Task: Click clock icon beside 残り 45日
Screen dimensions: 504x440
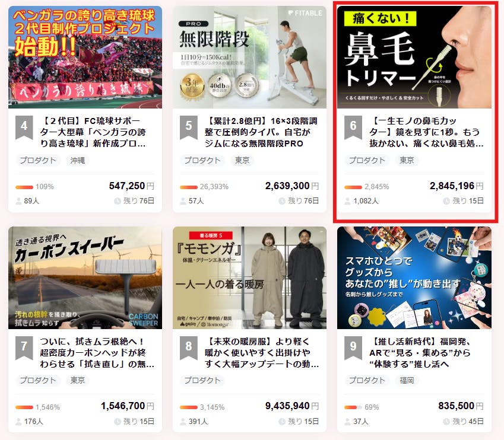Action: point(446,422)
